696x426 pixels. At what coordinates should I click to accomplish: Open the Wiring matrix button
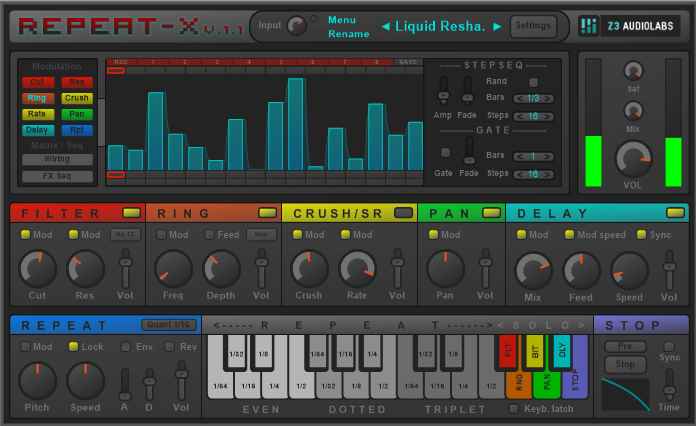coord(57,159)
